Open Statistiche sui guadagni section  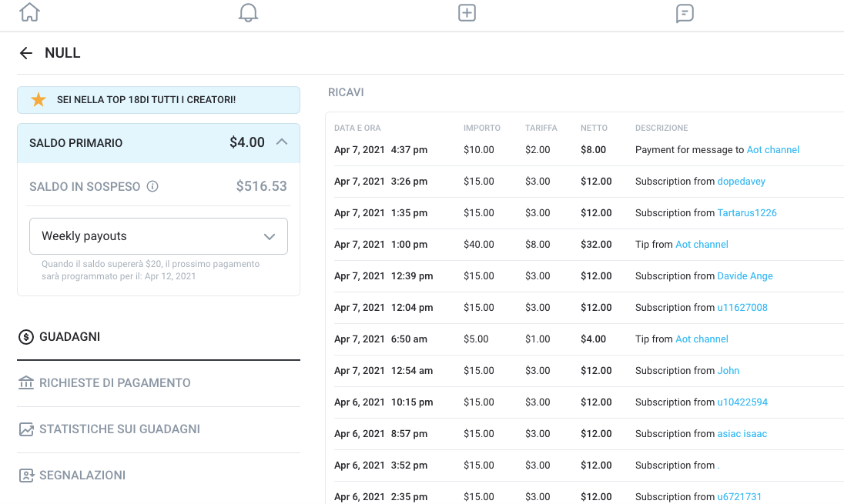coord(119,429)
